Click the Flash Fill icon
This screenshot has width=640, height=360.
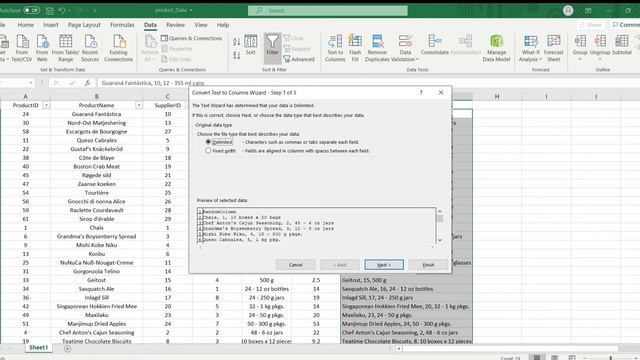click(355, 48)
